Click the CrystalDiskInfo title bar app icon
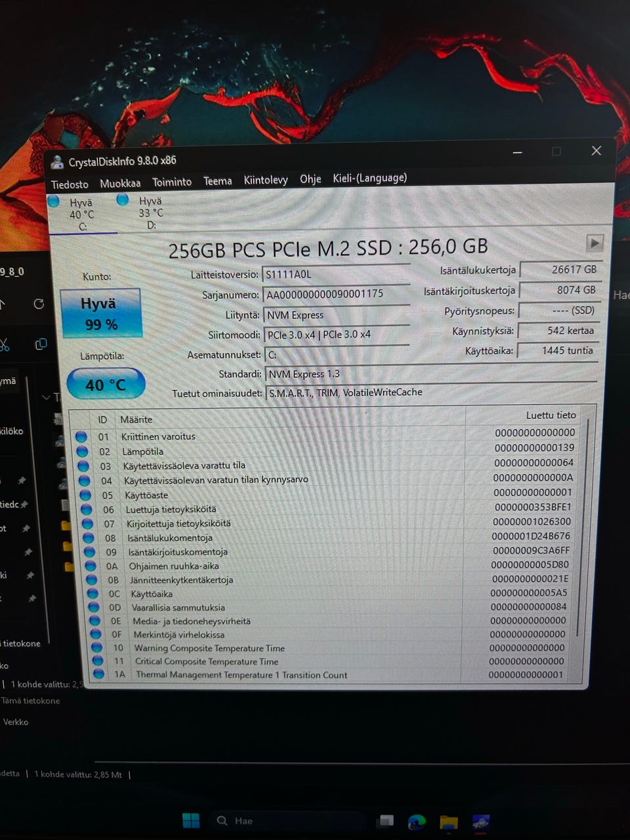Image resolution: width=630 pixels, height=840 pixels. click(x=57, y=163)
